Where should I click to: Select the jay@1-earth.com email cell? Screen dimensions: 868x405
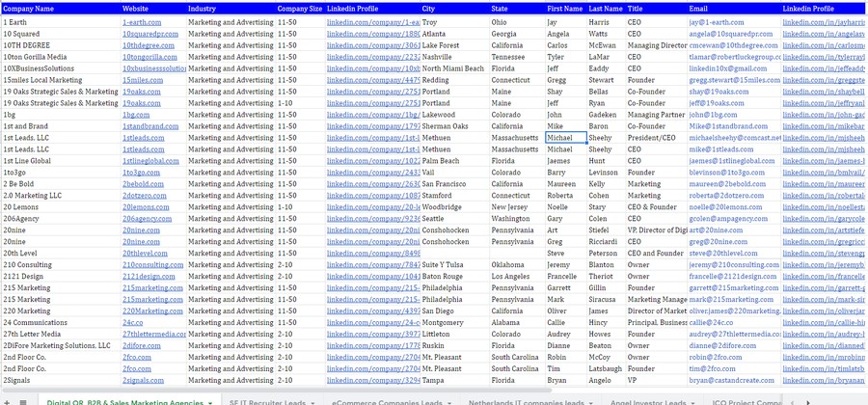pos(734,22)
